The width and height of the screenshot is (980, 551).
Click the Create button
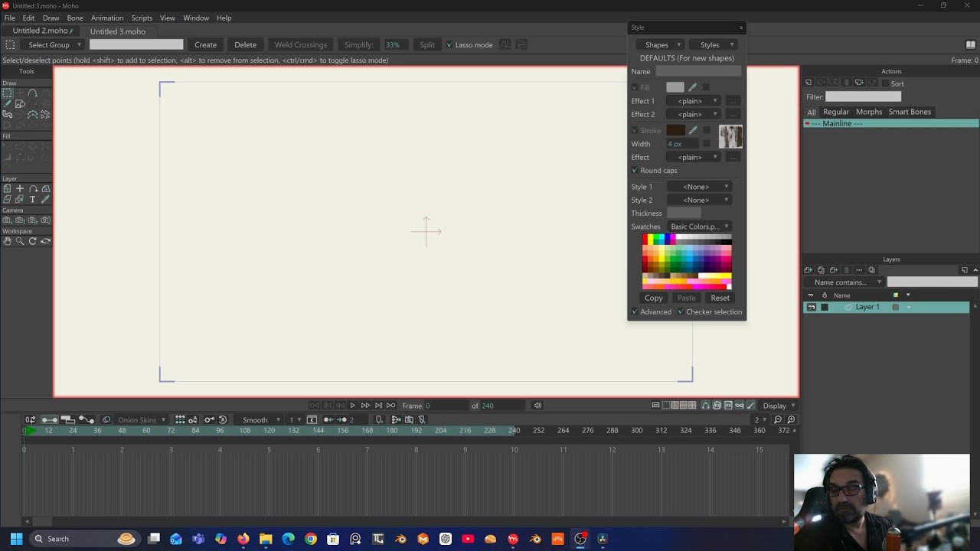point(205,44)
